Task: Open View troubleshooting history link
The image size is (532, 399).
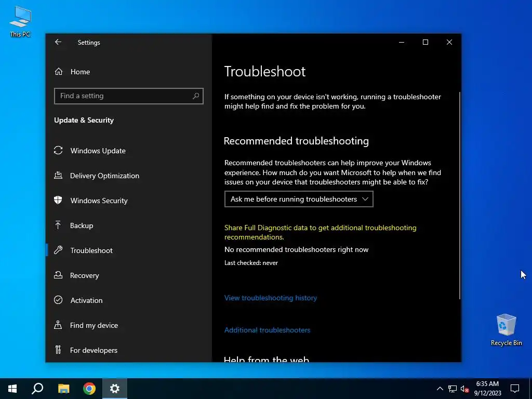Action: click(270, 298)
